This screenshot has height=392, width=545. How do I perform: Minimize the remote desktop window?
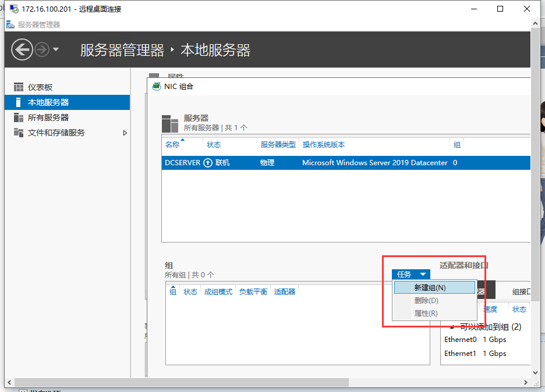point(474,9)
